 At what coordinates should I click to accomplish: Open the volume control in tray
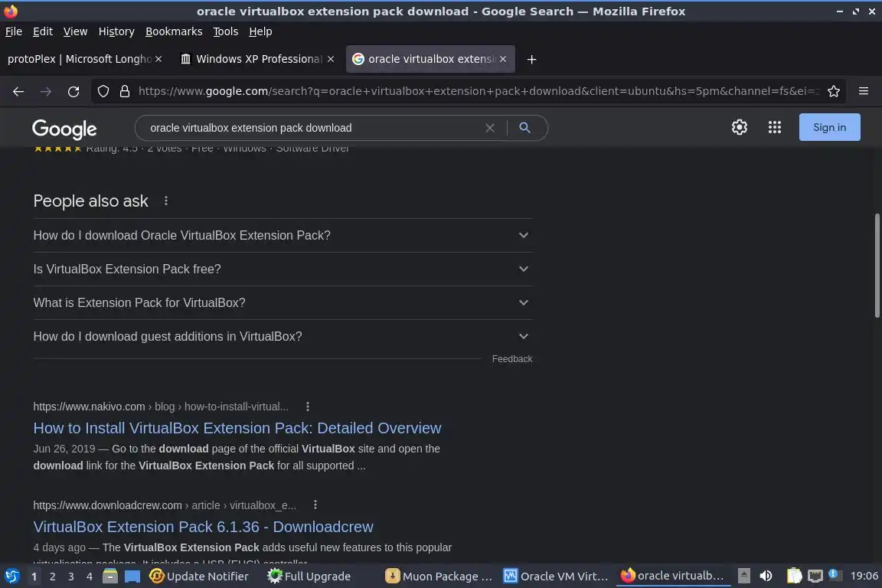coord(766,576)
